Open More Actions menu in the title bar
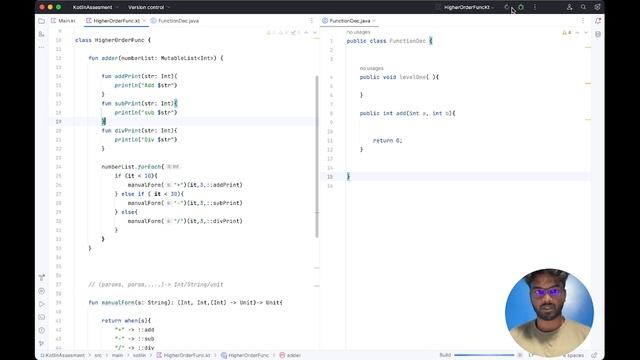 (535, 7)
